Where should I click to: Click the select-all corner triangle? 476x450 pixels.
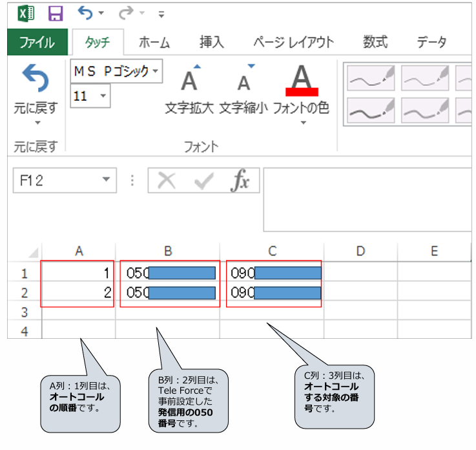coord(33,252)
